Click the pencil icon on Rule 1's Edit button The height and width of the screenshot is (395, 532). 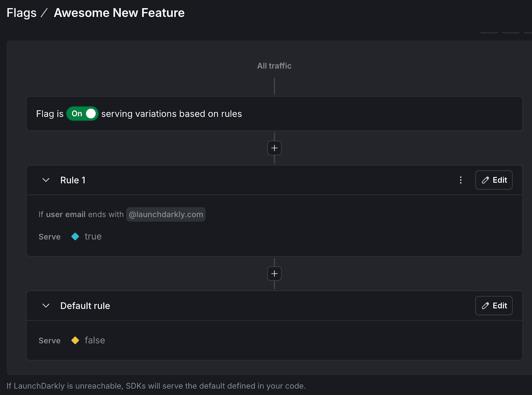tap(485, 180)
